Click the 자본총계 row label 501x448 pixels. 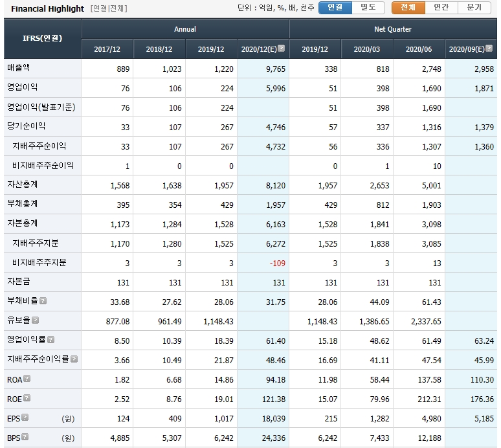23,223
